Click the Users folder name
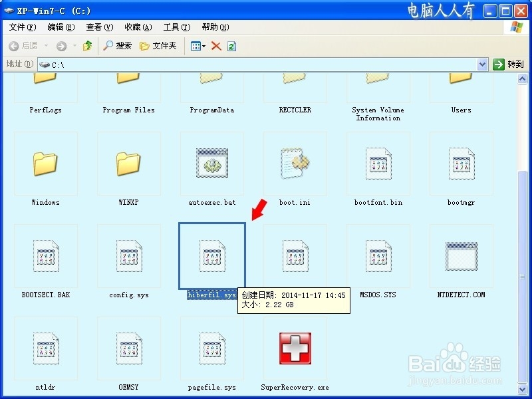Viewport: 532px width, 399px height. [x=461, y=110]
